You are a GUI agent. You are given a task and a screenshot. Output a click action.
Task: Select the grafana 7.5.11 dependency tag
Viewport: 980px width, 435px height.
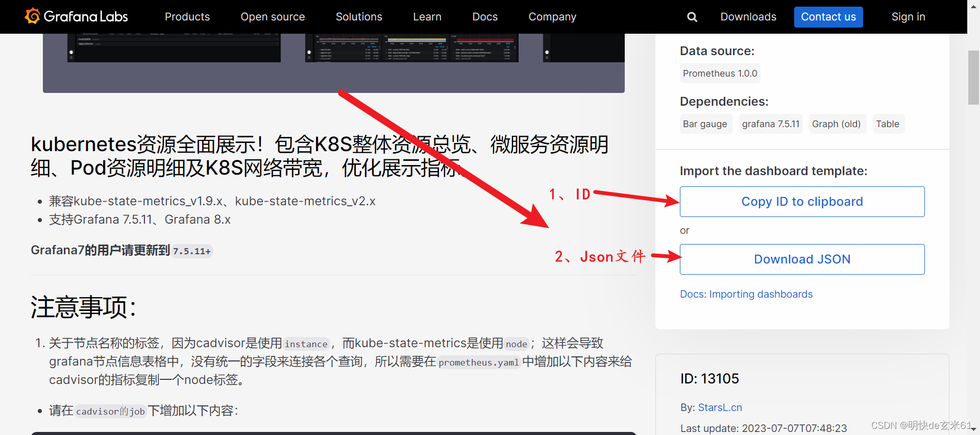click(x=771, y=124)
